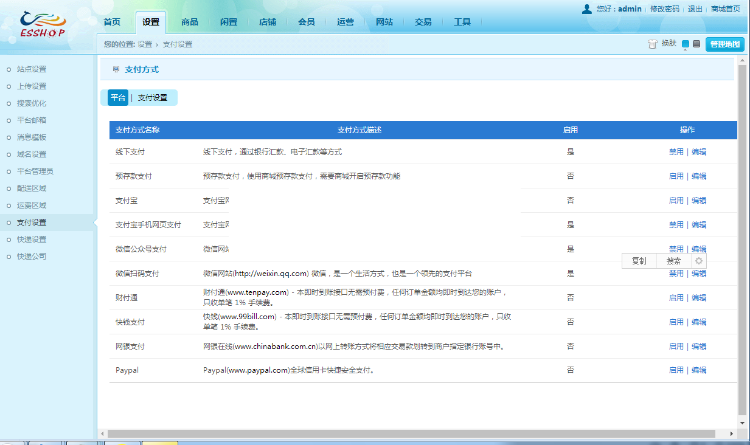Open the 运营 top menu

(x=345, y=22)
